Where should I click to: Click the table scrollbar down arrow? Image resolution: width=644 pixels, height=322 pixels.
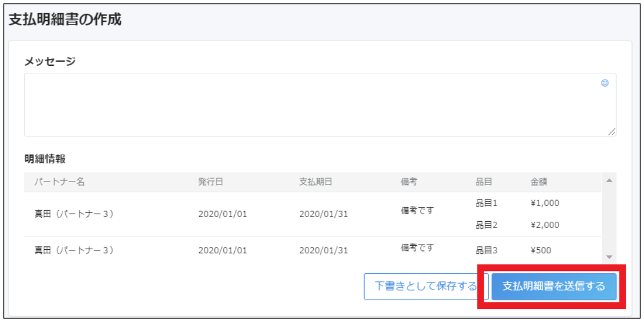tap(609, 257)
